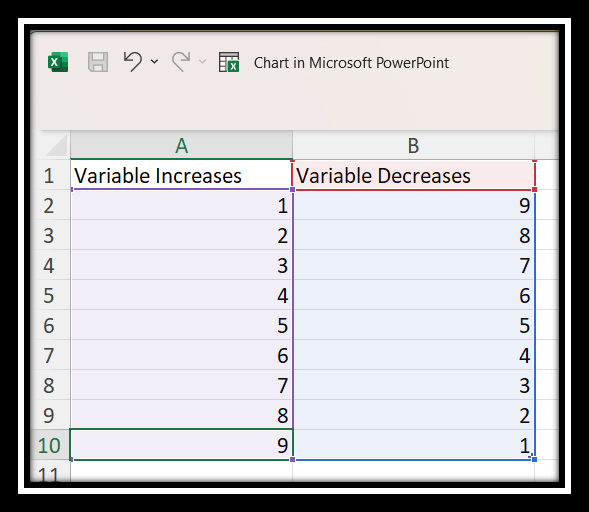Edit data in Microsoft Excel icon
Image resolution: width=589 pixels, height=512 pixels.
(229, 62)
